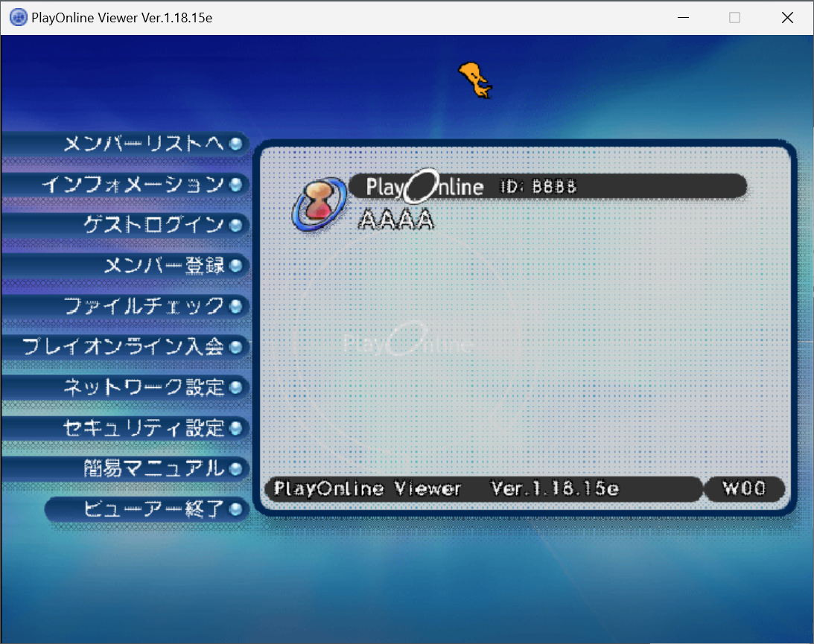Select the PlayOnline ID: BBBB bar
Image resolution: width=814 pixels, height=644 pixels.
547,186
